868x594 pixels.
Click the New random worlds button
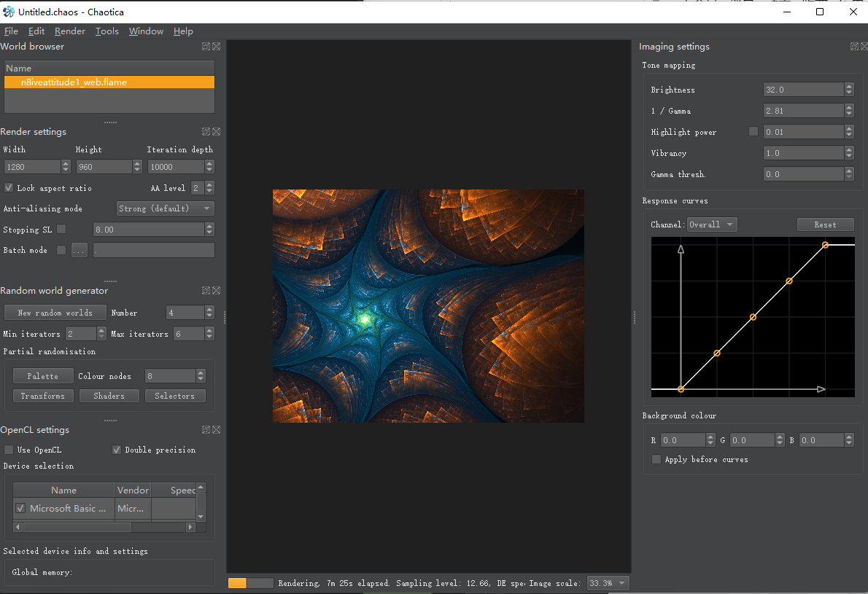pos(55,313)
